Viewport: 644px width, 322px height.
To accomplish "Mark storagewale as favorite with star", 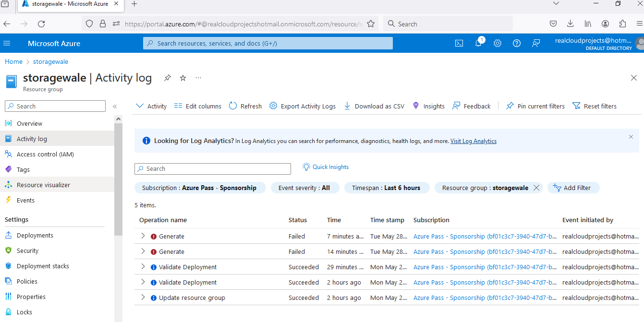I will [x=183, y=78].
